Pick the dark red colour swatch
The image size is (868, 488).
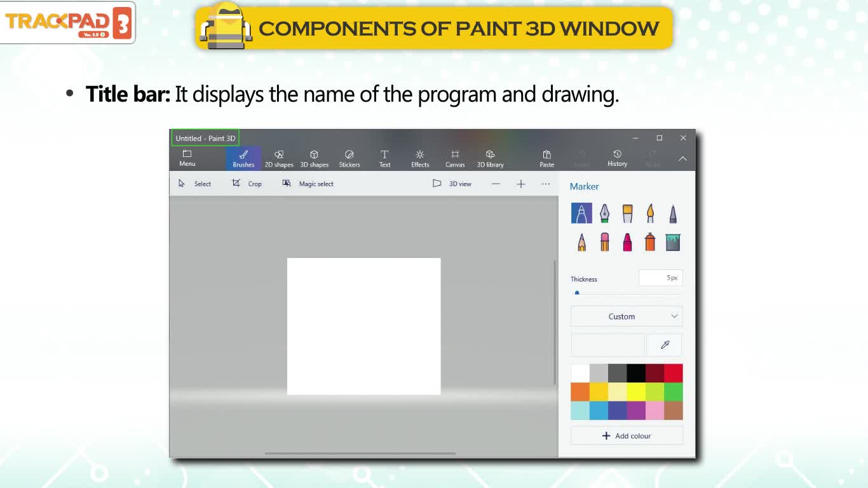click(655, 373)
